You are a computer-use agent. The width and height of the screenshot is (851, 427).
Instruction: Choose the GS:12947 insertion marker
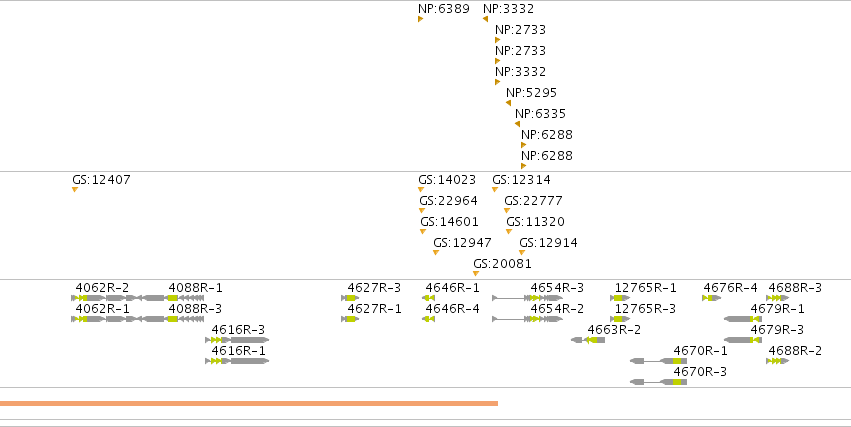(436, 252)
